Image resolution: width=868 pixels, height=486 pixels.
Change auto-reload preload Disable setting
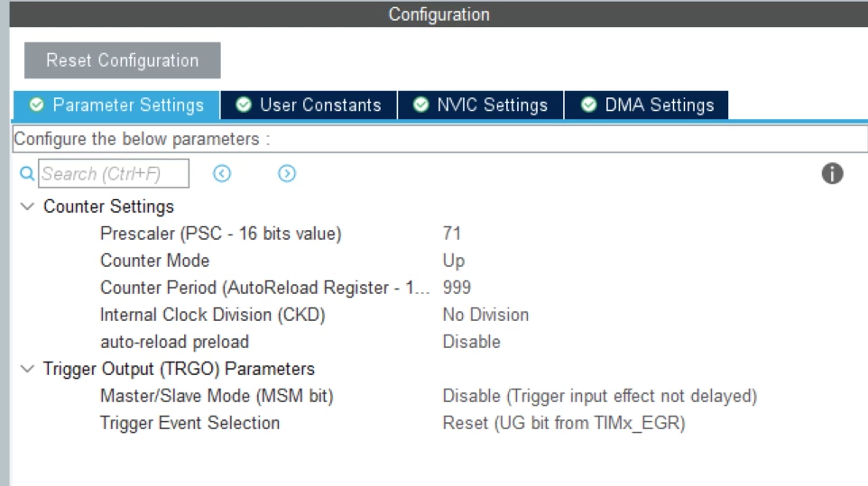click(x=471, y=342)
